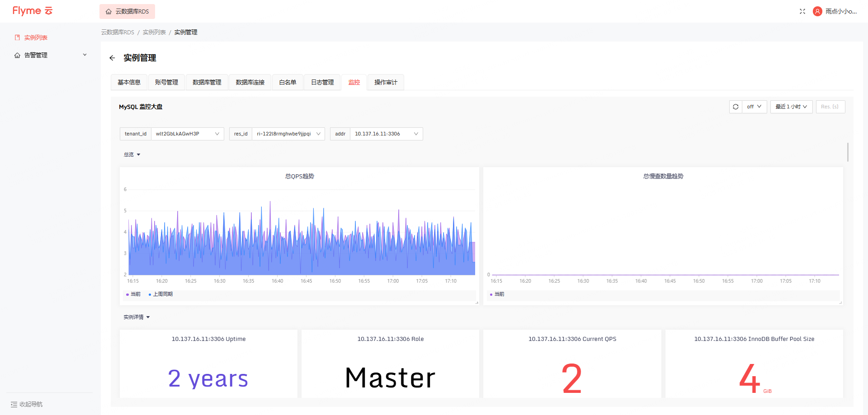The height and width of the screenshot is (415, 868).
Task: Toggle 上周同期 series in QPS legend
Action: (160, 294)
